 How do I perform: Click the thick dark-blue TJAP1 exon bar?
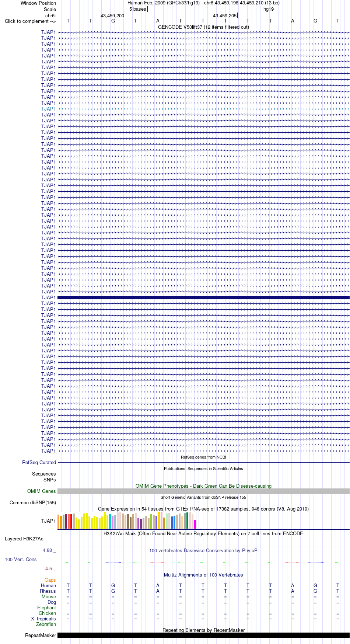click(203, 297)
